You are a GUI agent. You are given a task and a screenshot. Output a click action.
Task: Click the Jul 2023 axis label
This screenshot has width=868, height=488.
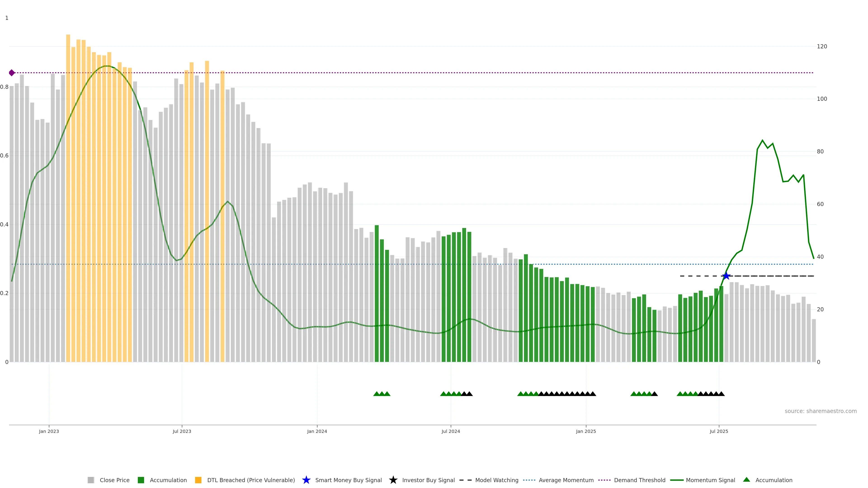182,431
